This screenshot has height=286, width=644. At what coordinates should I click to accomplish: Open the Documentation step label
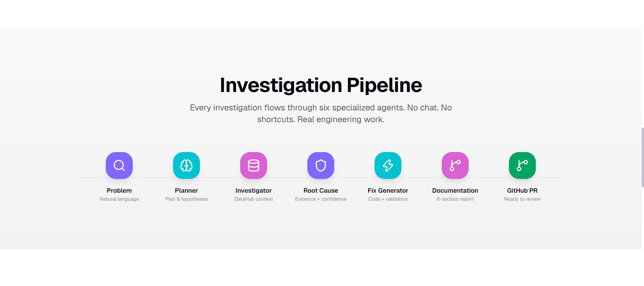coord(455,191)
